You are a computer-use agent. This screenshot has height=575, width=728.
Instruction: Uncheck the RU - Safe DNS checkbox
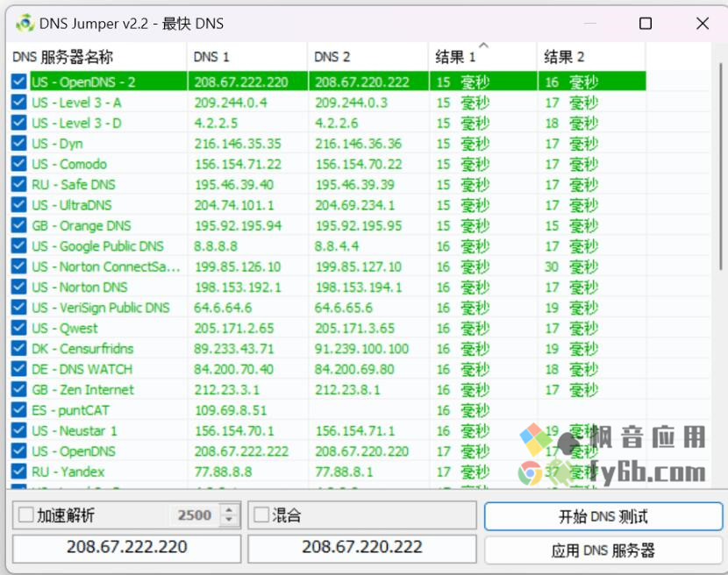tap(19, 184)
